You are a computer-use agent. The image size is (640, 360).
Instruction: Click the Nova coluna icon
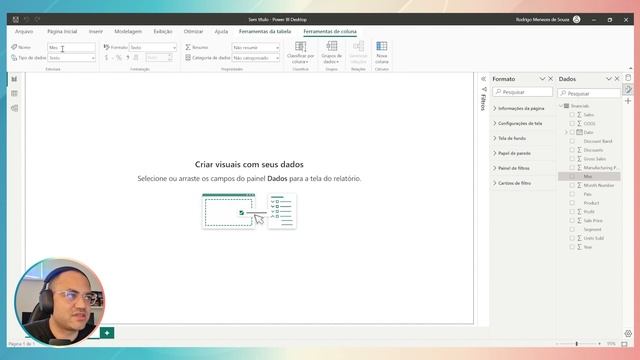(x=382, y=46)
